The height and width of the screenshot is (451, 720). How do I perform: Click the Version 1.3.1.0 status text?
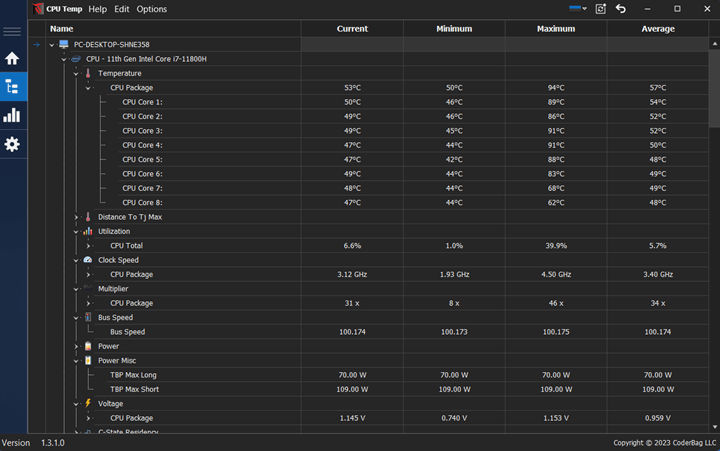tap(33, 443)
